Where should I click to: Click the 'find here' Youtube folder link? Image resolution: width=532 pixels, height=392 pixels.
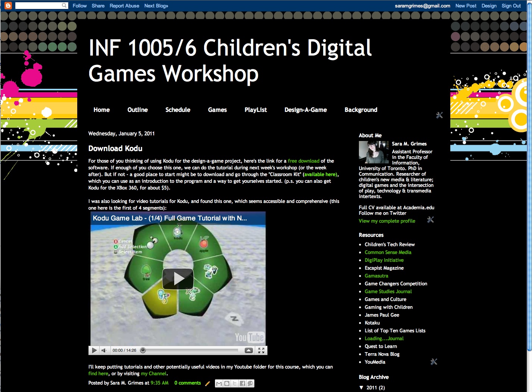pos(98,373)
